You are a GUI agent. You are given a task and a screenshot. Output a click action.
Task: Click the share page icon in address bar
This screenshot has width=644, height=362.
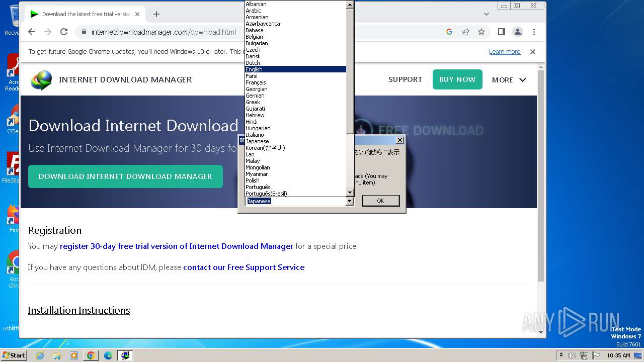click(x=465, y=32)
